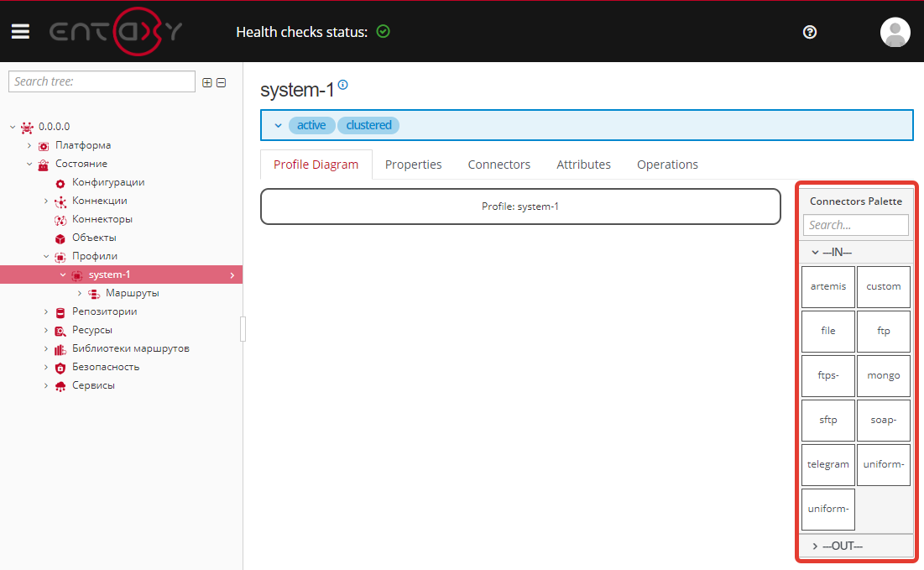Screen dimensions: 924x570
Task: Select Конфигурации in the tree
Action: pos(107,182)
